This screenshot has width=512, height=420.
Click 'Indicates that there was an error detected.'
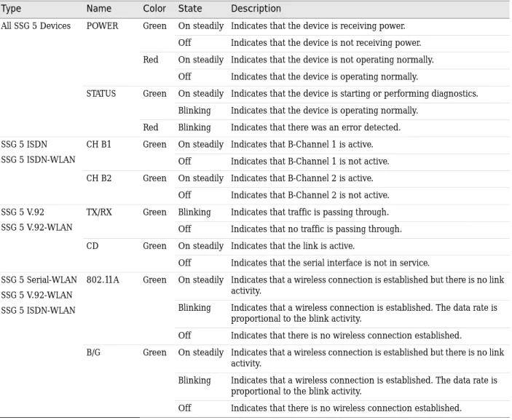point(316,127)
